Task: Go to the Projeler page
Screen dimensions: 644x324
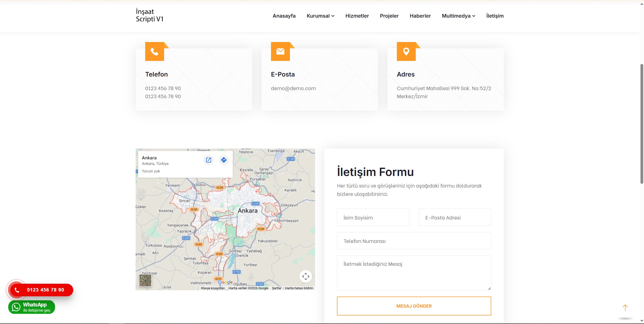Action: click(389, 16)
